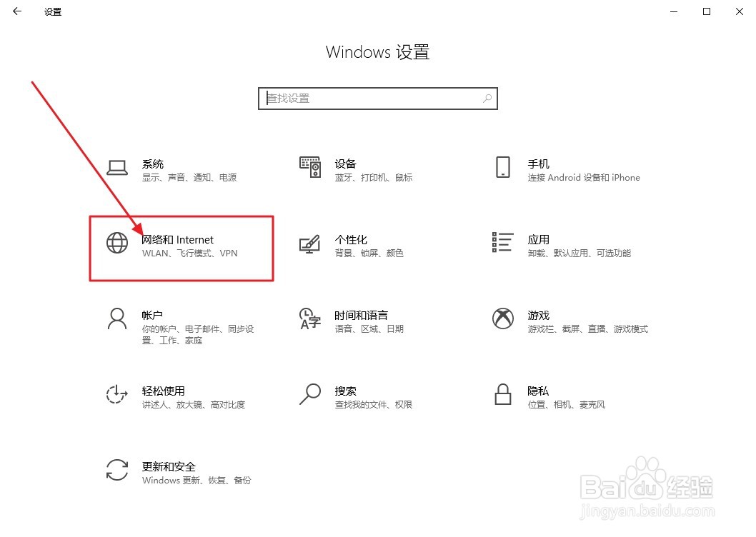Open the 更新和安全 settings link

point(169,466)
